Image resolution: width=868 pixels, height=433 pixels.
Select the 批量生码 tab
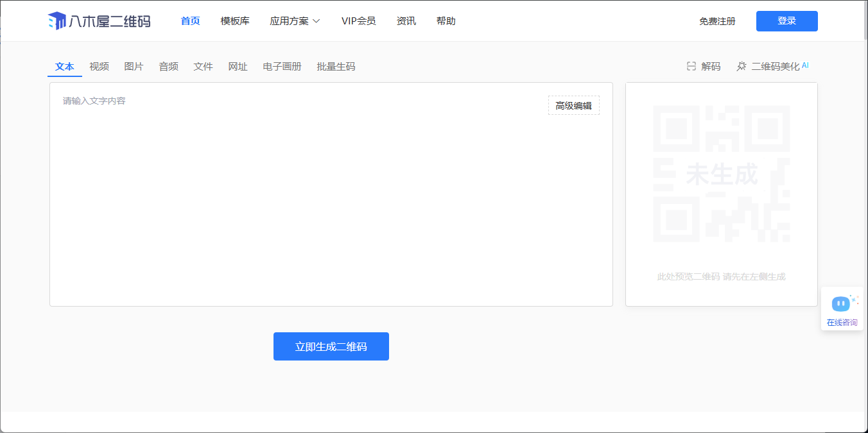pos(336,66)
